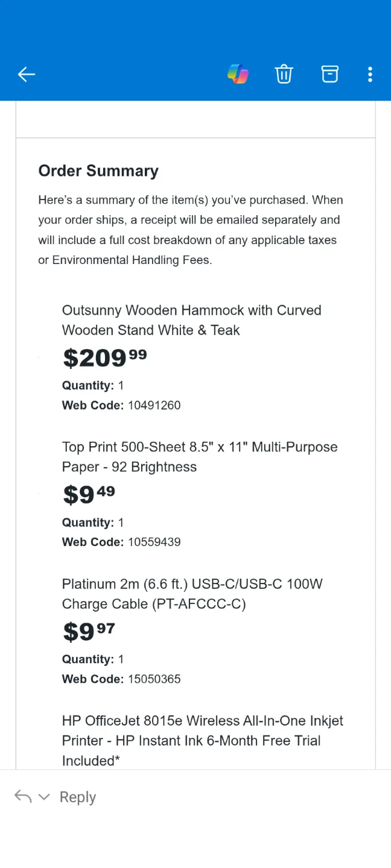Tap the Outsunny Wooden Hammock product title

191,320
